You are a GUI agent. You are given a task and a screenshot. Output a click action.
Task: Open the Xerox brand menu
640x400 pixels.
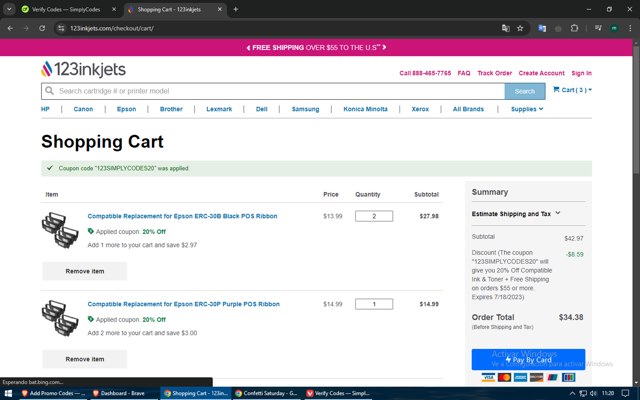pyautogui.click(x=420, y=109)
